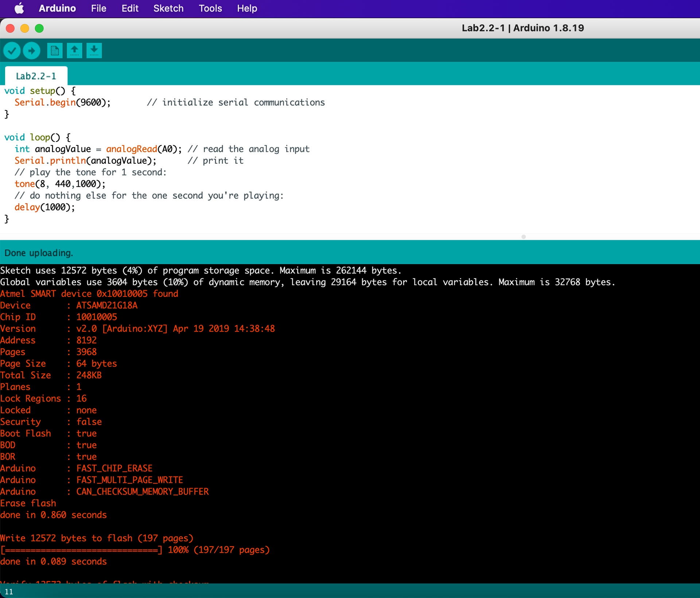Viewport: 700px width, 598px height.
Task: Open the Tools menu
Action: [210, 8]
